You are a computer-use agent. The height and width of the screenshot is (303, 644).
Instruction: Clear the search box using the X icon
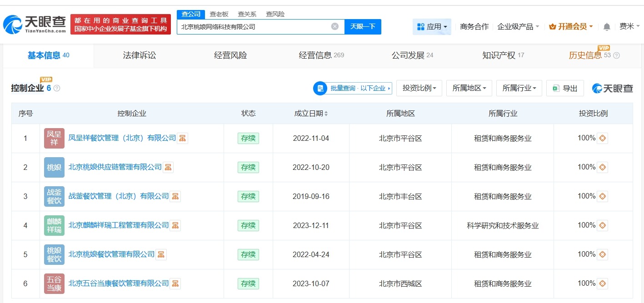point(334,26)
